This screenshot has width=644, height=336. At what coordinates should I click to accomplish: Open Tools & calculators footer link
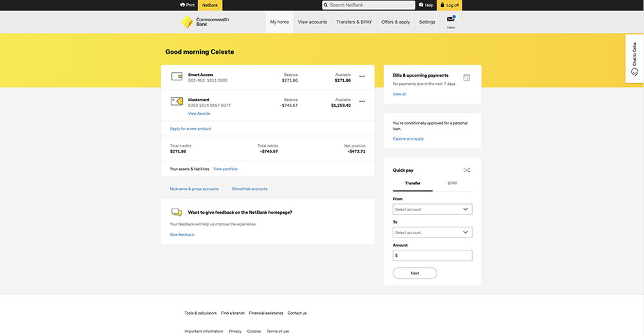[x=200, y=313]
